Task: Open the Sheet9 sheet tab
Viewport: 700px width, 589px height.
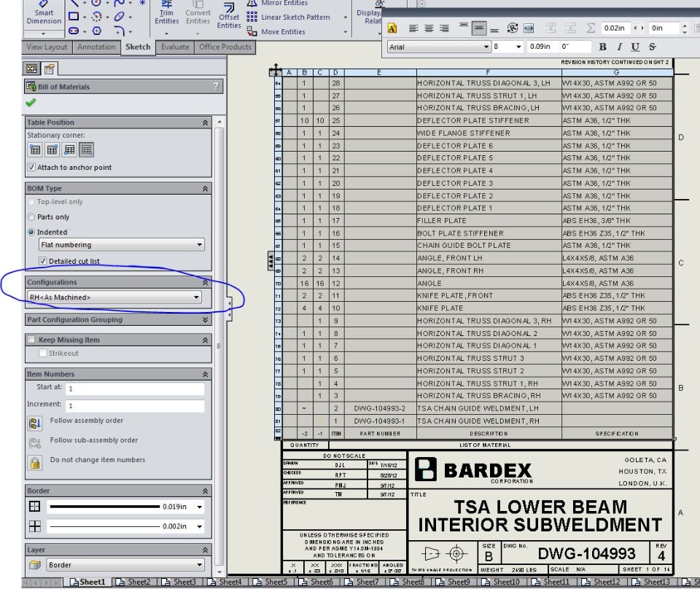Action: pyautogui.click(x=454, y=582)
